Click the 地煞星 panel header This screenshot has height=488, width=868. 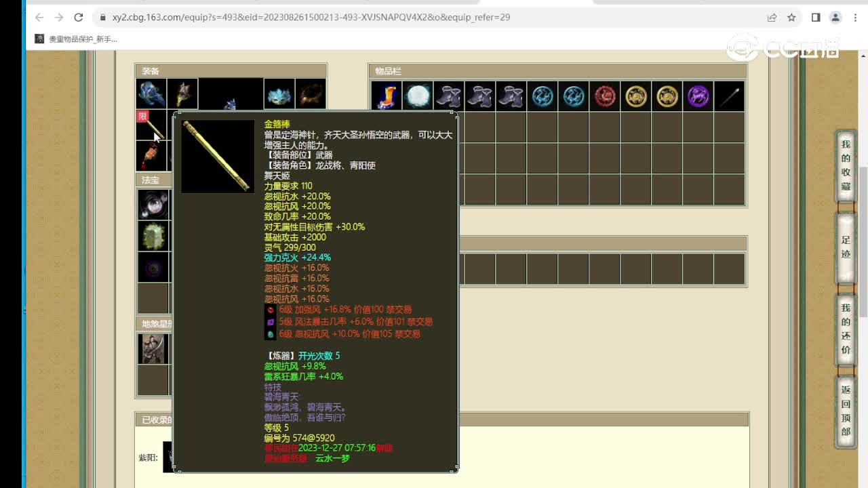(x=153, y=324)
